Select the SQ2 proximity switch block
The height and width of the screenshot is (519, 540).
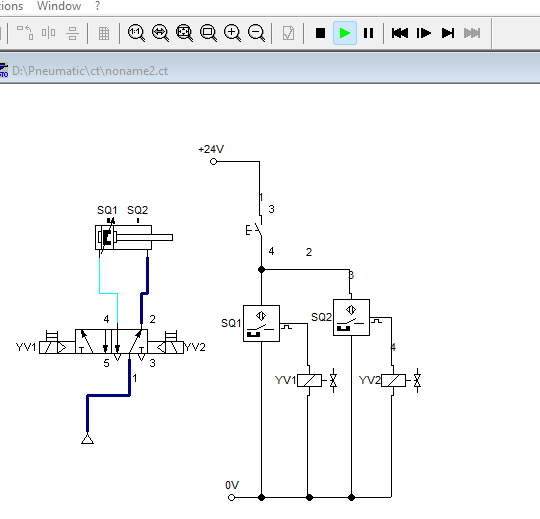[351, 317]
